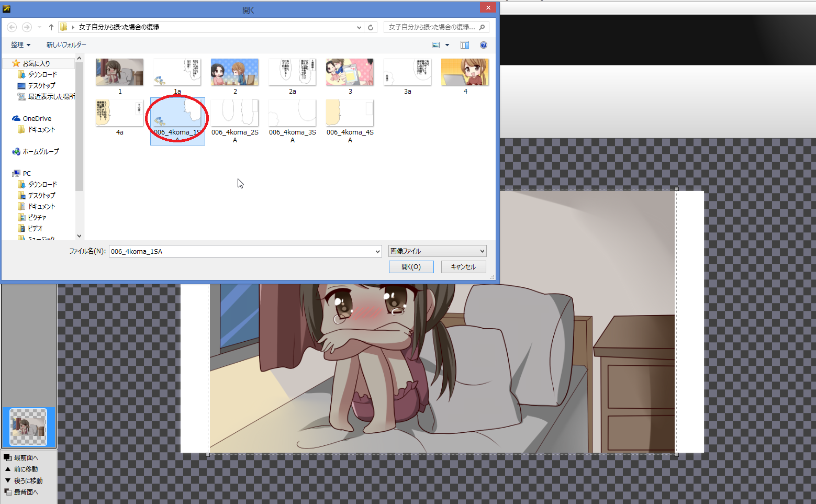Click 新しいフォルダー in the toolbar
The image size is (816, 504).
[66, 45]
